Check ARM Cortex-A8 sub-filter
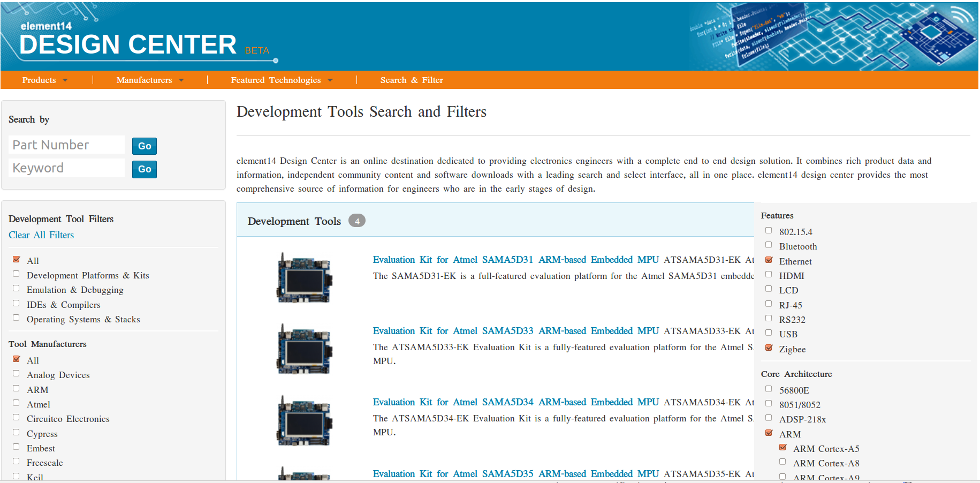Viewport: 980px width, 483px height. coord(783,462)
